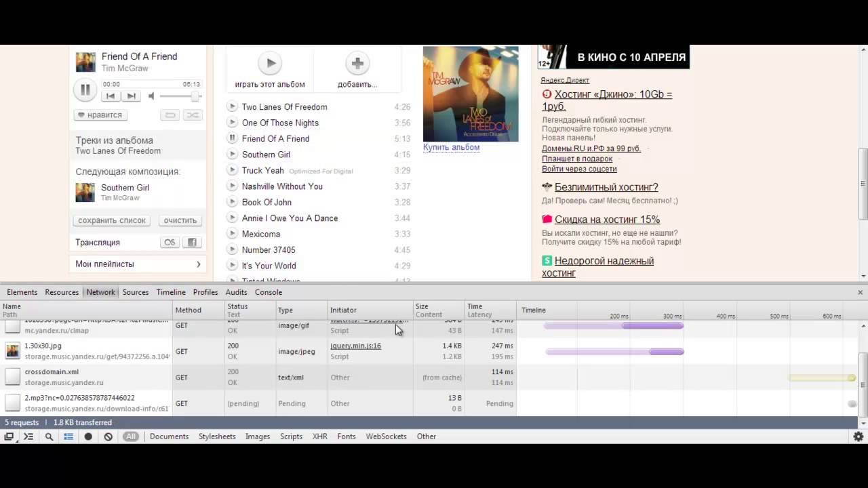This screenshot has height=488, width=868.
Task: Sort by Initiator column header
Action: click(370, 310)
